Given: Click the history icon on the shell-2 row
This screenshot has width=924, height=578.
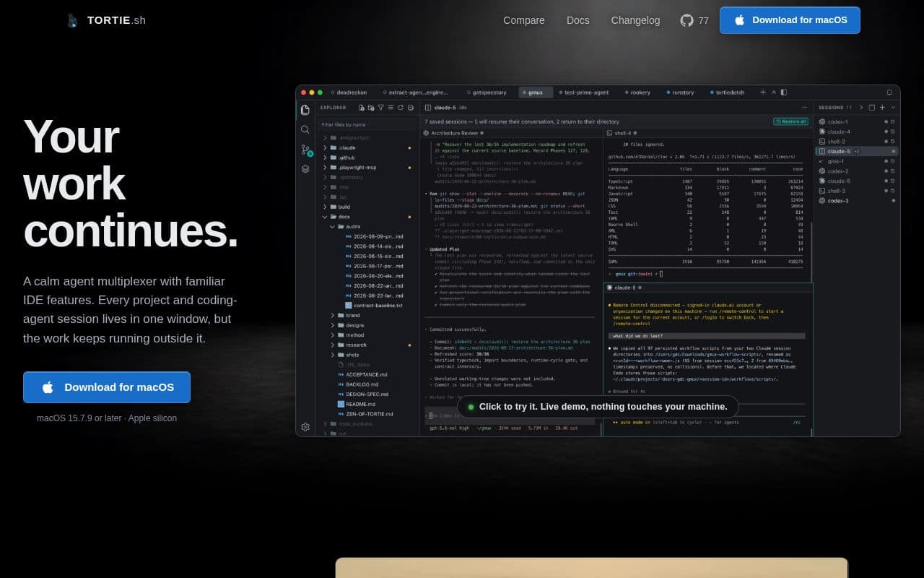Looking at the screenshot, I should point(893,142).
